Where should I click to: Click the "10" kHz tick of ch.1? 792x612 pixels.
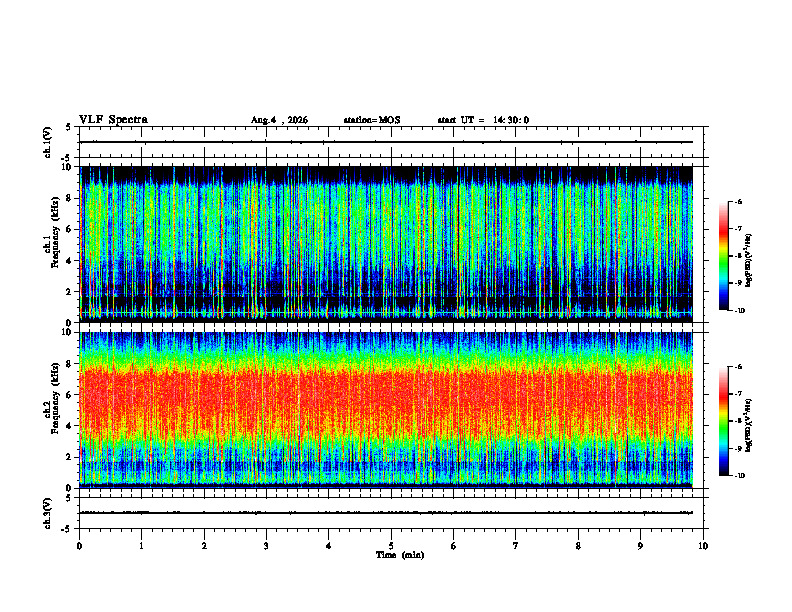(67, 167)
